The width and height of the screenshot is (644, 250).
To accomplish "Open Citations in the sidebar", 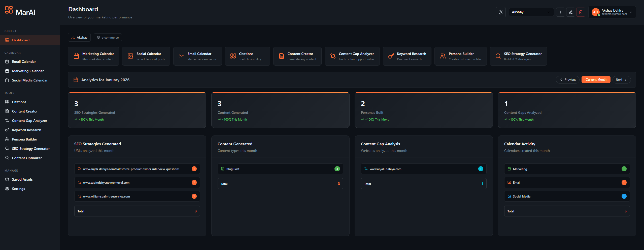I will (19, 102).
